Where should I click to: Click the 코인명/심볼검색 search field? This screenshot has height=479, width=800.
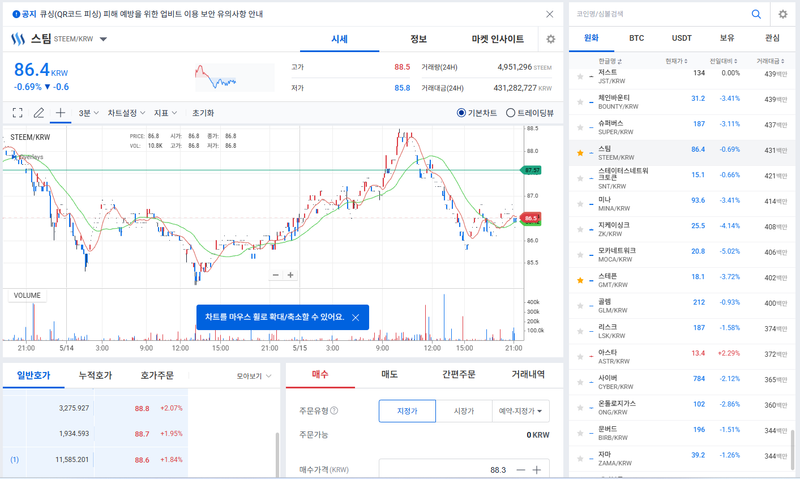[x=658, y=14]
